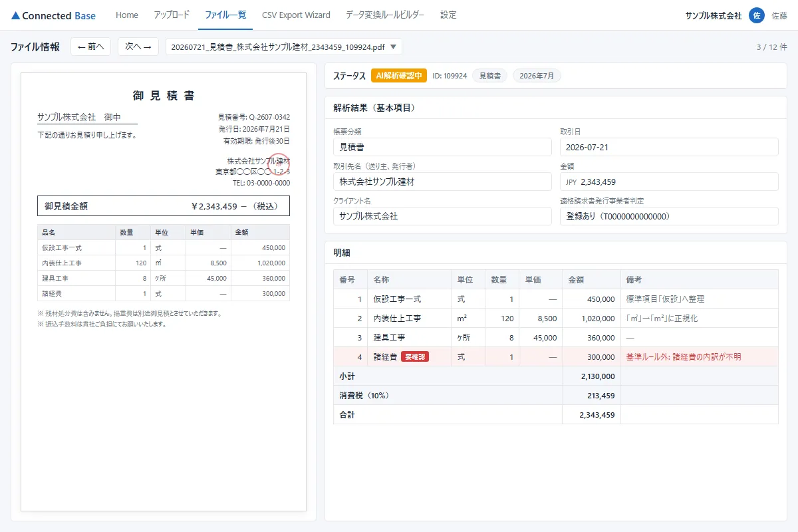Click the 御見積書 title in document preview
The height and width of the screenshot is (532, 798).
(x=164, y=96)
